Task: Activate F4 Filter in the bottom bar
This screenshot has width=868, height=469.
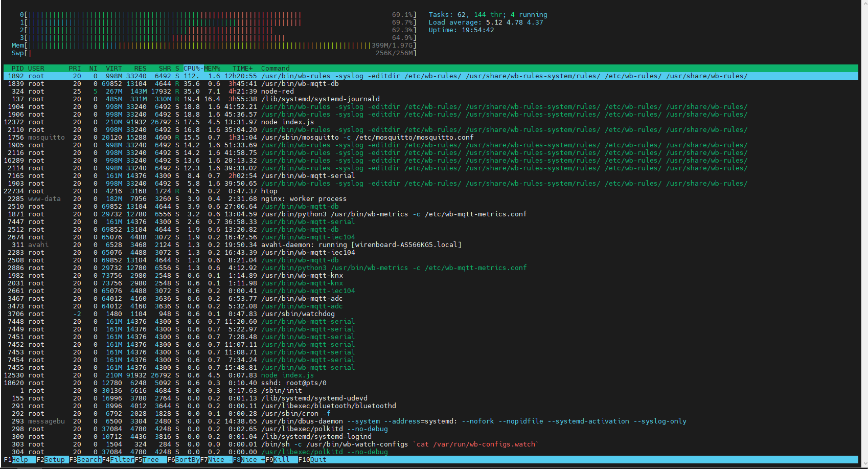Action: point(118,459)
